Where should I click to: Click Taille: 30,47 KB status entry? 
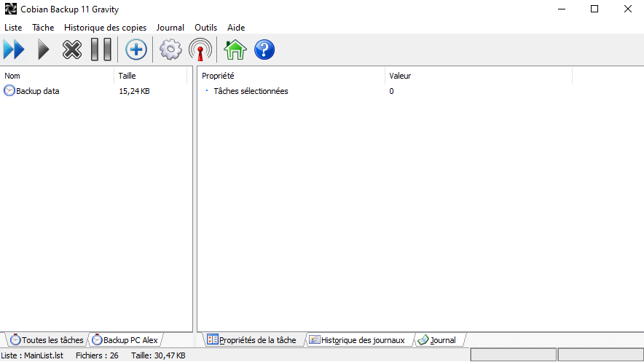[x=158, y=355]
